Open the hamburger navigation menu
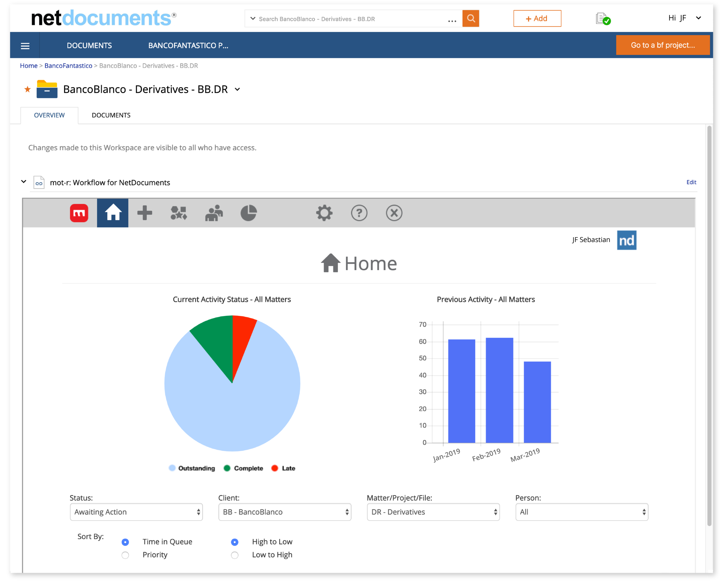 point(25,46)
